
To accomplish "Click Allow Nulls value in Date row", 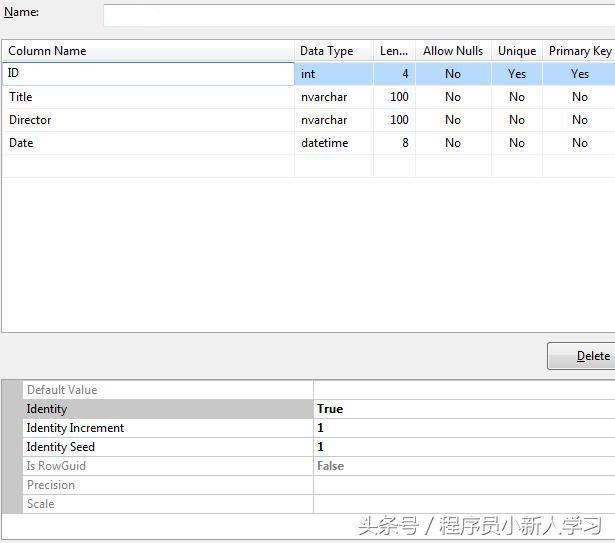I will tap(453, 143).
